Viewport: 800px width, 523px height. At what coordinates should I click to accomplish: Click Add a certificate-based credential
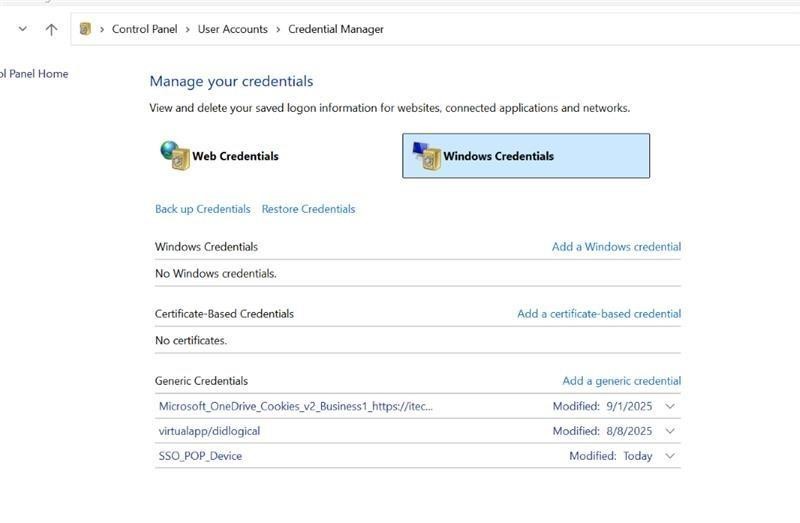[599, 314]
